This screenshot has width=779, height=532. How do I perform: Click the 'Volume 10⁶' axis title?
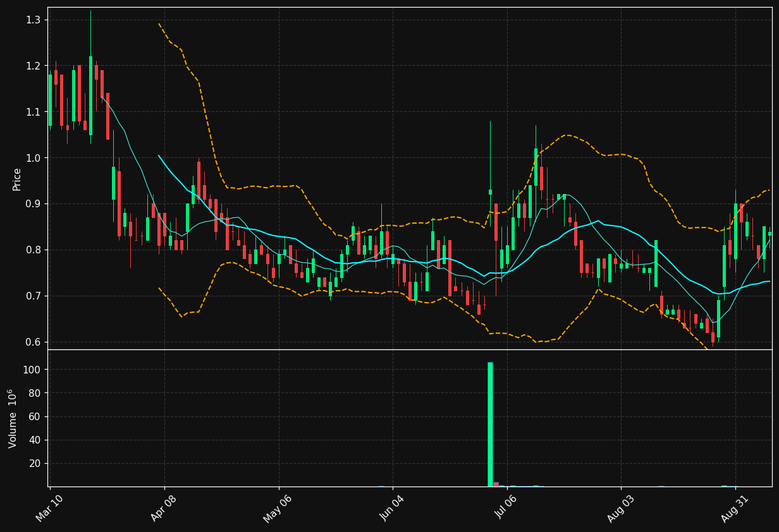coord(13,418)
